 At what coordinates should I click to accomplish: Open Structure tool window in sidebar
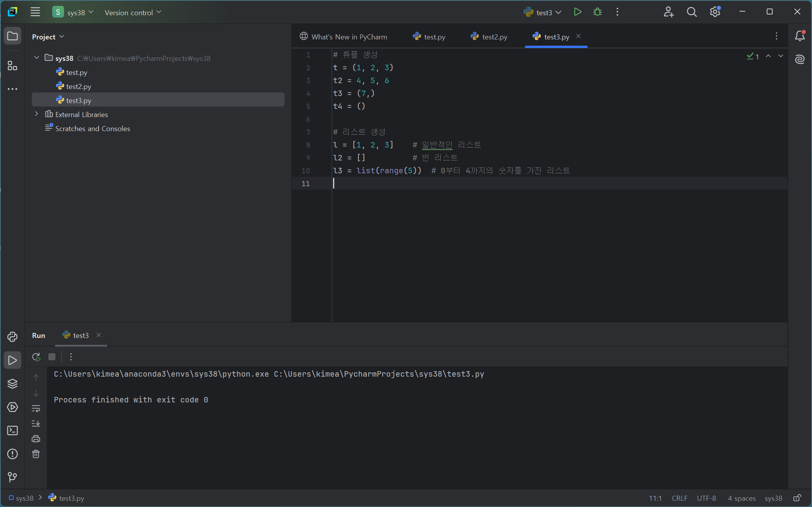[x=12, y=66]
